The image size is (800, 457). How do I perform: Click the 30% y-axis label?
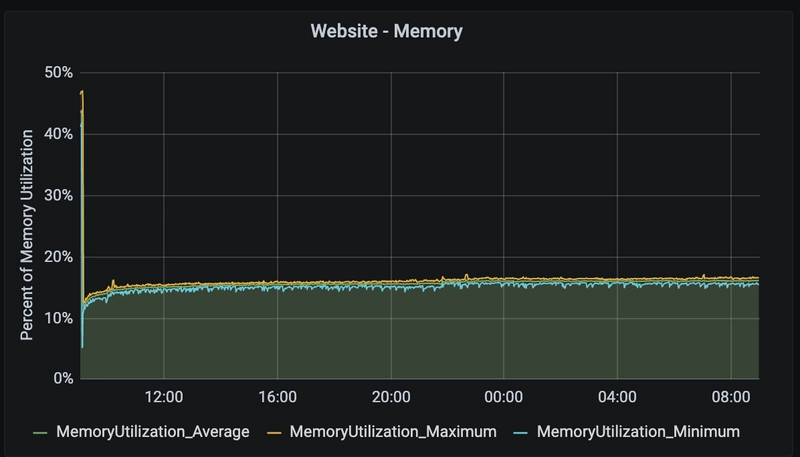pyautogui.click(x=59, y=195)
